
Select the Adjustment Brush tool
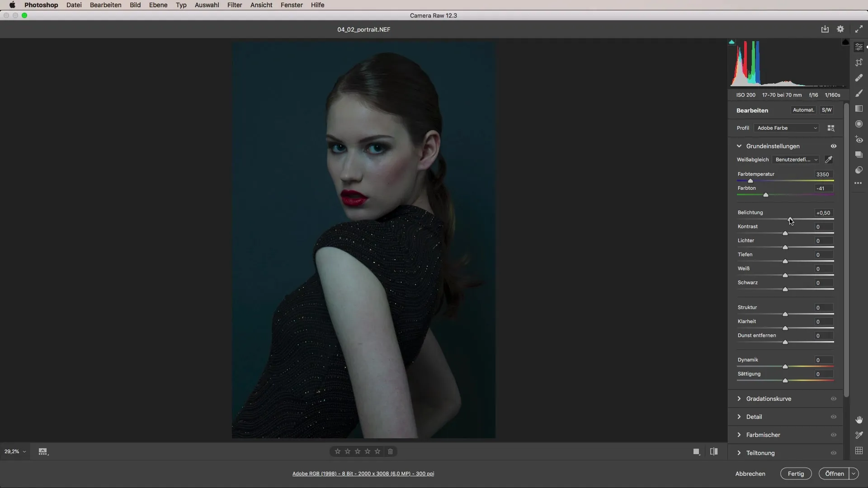coord(859,93)
